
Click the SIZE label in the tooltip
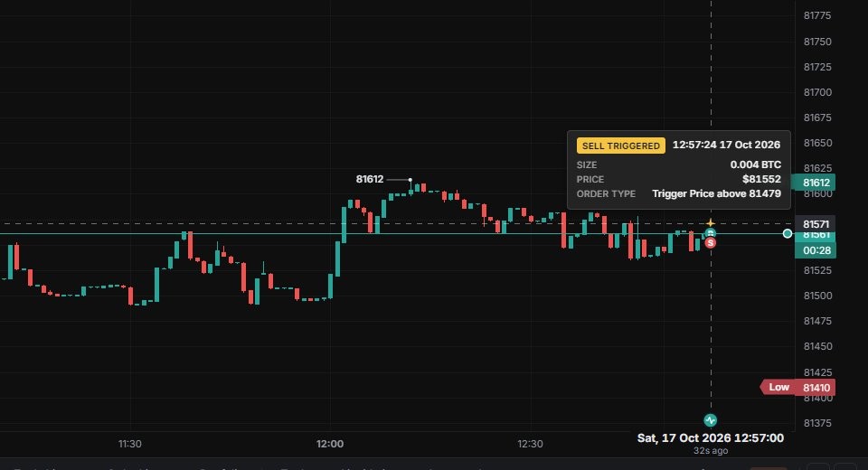[587, 165]
